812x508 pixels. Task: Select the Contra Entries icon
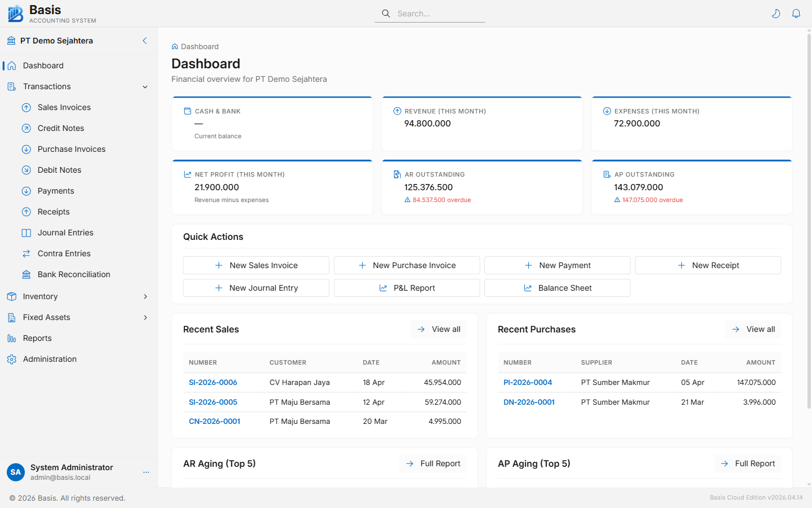(x=26, y=253)
